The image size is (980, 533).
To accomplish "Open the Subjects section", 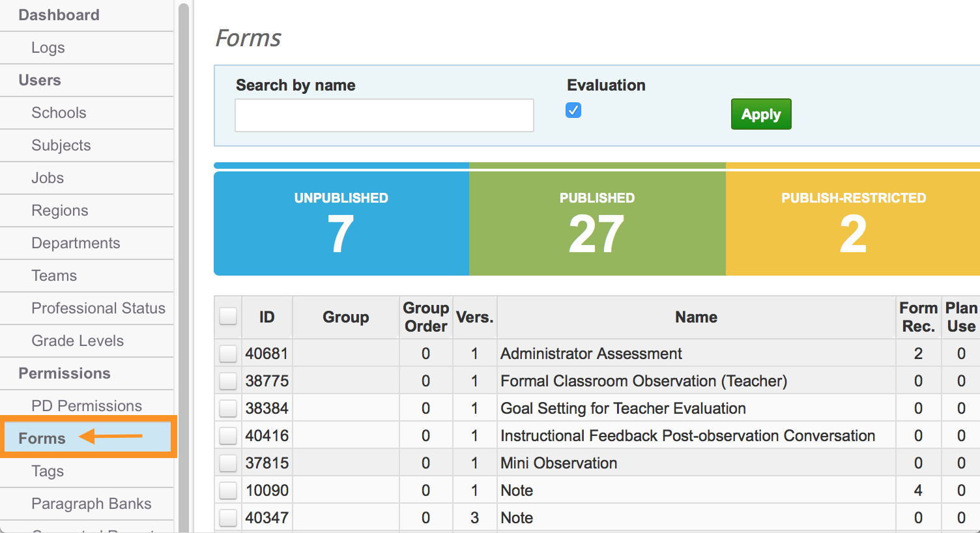I will (61, 145).
